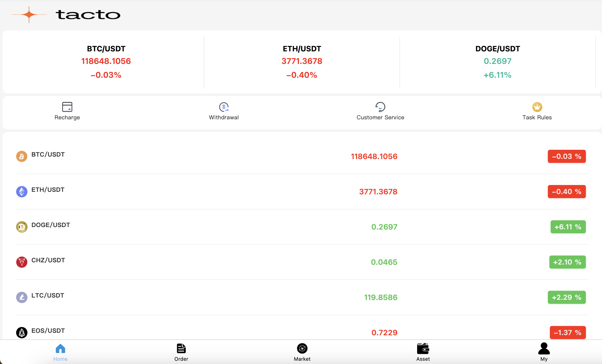Click the Order document icon
602x364 pixels.
(181, 349)
